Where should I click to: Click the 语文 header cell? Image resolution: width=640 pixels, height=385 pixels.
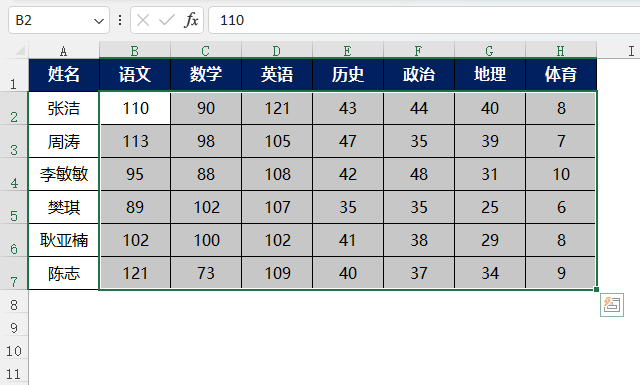coord(135,75)
